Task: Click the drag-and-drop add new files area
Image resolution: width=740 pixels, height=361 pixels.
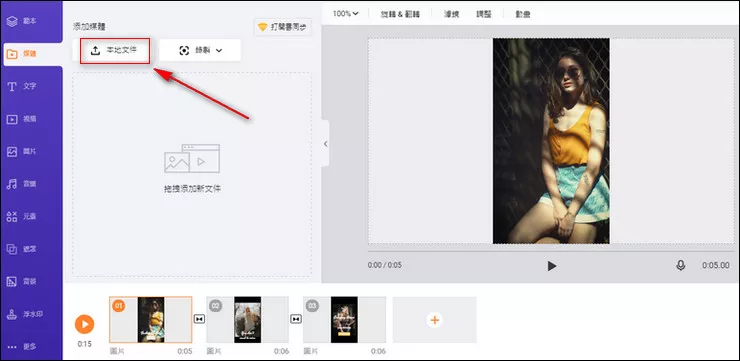Action: point(192,175)
